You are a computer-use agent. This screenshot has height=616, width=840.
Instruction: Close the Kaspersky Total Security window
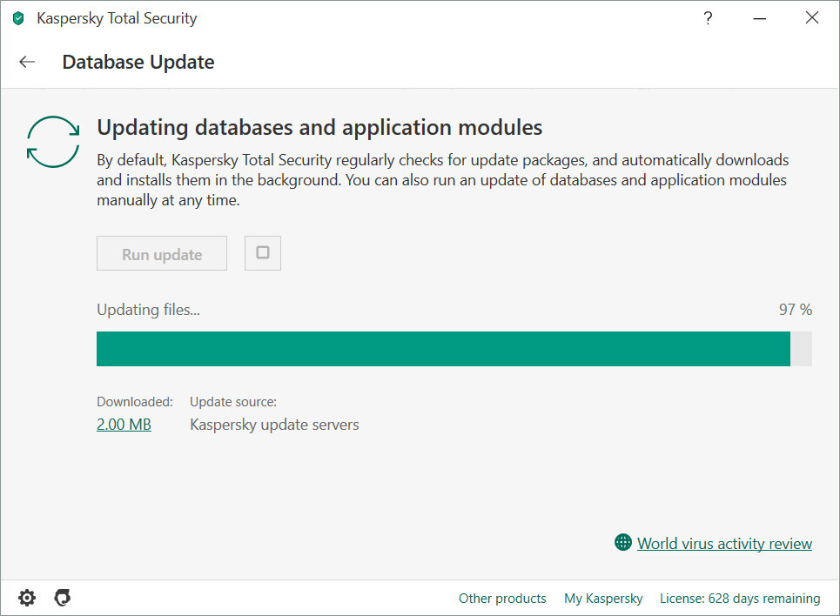point(812,18)
